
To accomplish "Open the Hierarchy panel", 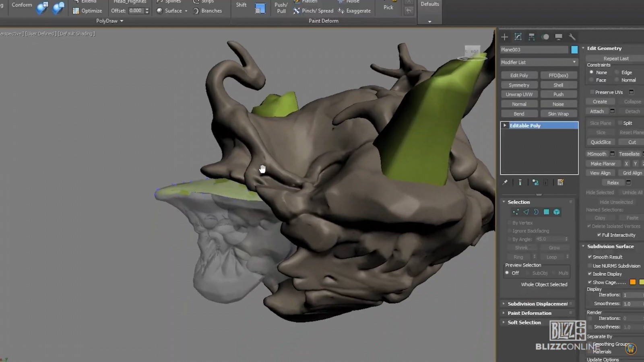I will click(532, 37).
